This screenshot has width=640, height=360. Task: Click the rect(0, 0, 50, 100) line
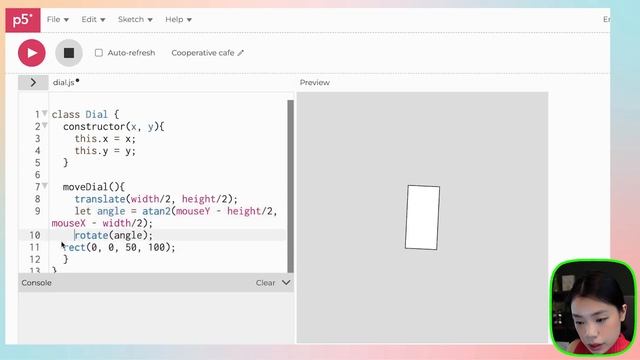[x=119, y=247]
